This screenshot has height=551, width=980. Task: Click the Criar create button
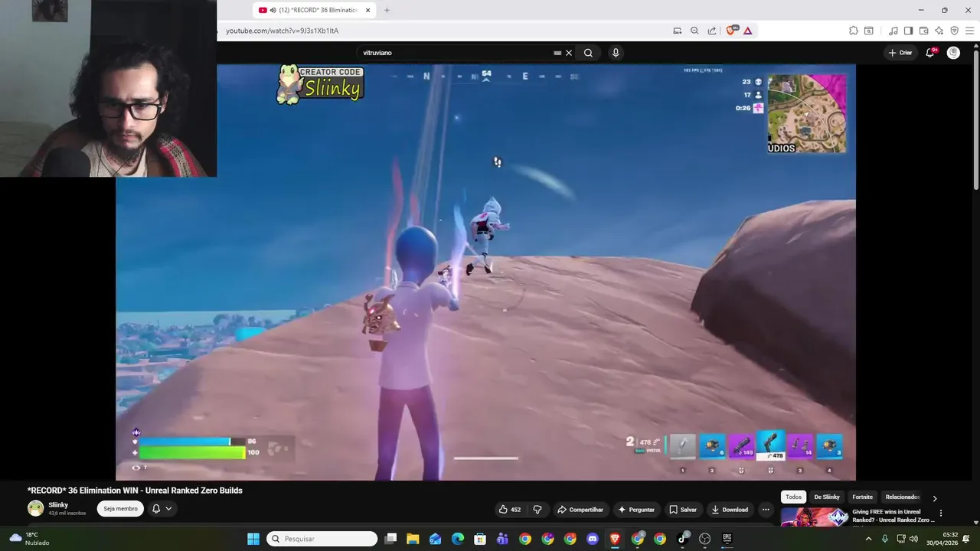pos(900,53)
